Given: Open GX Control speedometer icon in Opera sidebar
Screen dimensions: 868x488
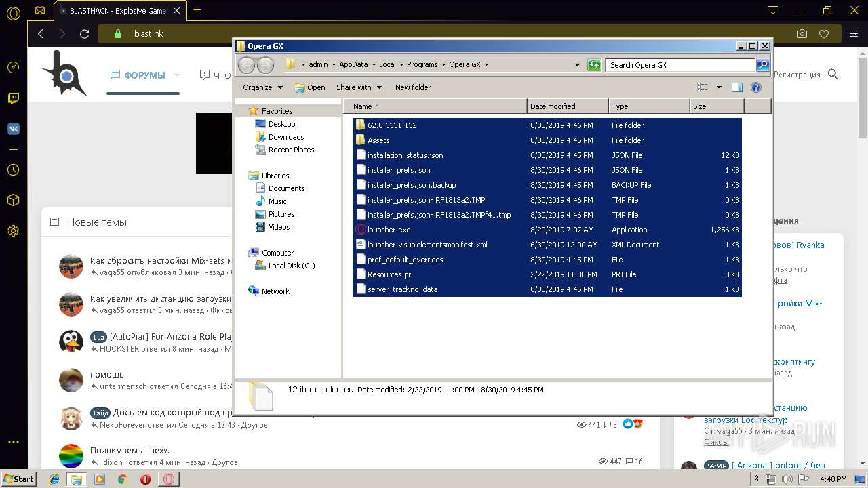Looking at the screenshot, I should point(13,67).
